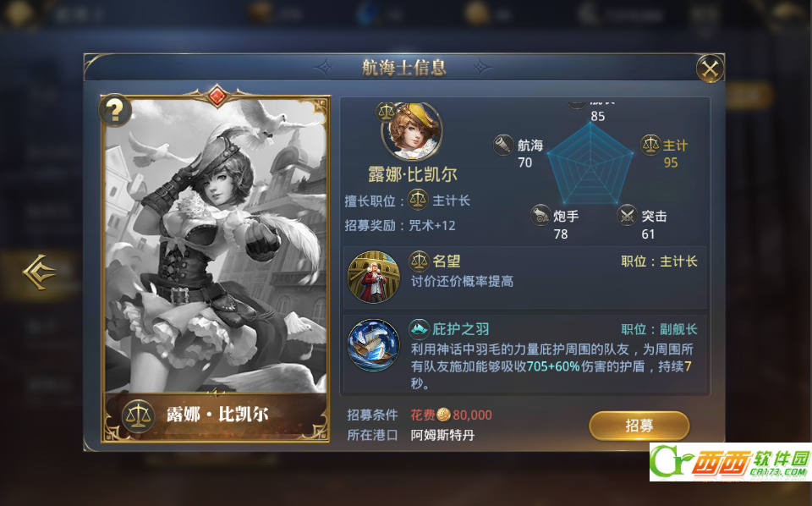Screen dimensions: 812x506
Task: Click the 主计 scales stat icon
Action: pos(650,146)
